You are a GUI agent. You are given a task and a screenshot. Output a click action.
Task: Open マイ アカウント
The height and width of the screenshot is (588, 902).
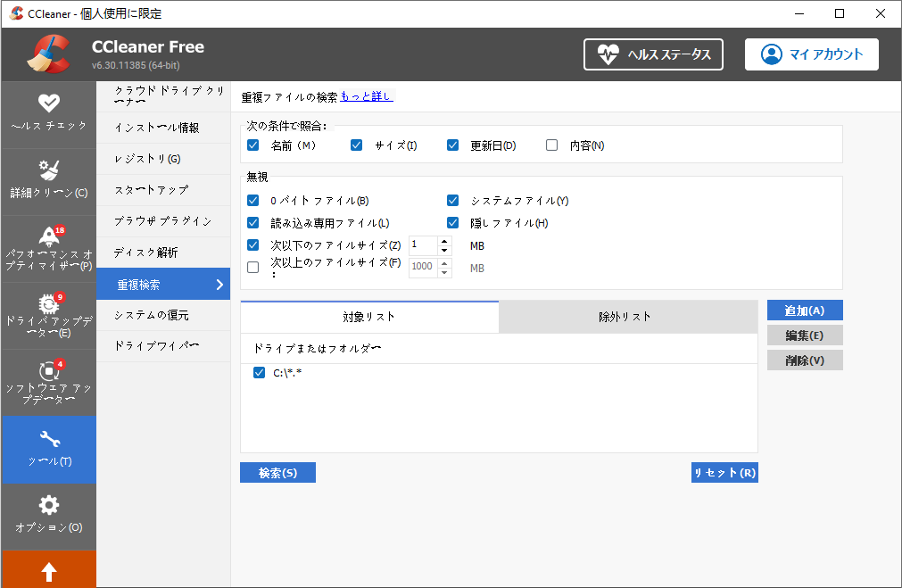click(812, 54)
